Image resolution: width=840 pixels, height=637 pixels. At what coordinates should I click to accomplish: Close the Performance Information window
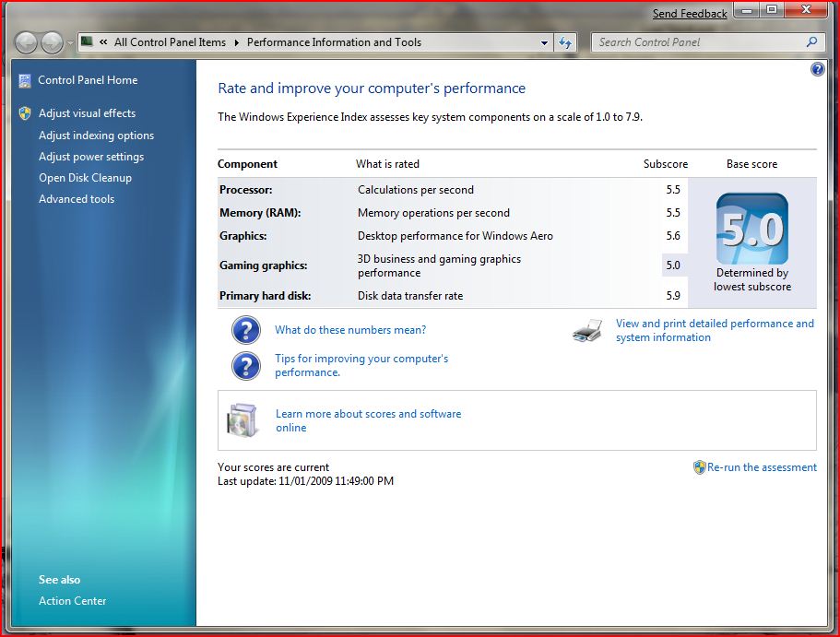coord(806,10)
